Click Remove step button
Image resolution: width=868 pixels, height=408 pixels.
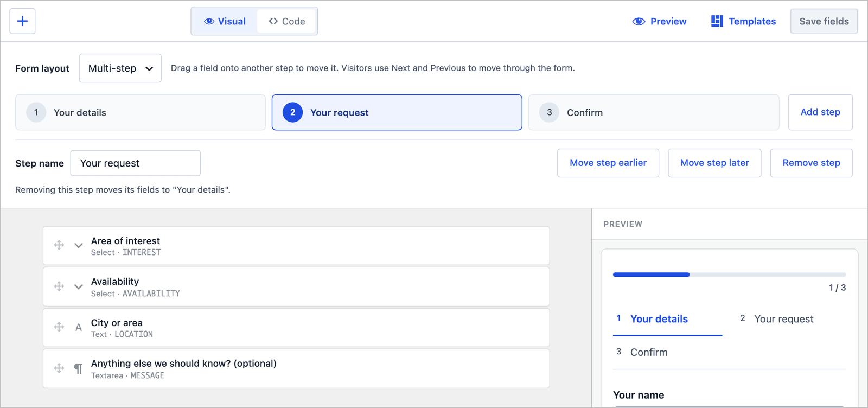(811, 163)
